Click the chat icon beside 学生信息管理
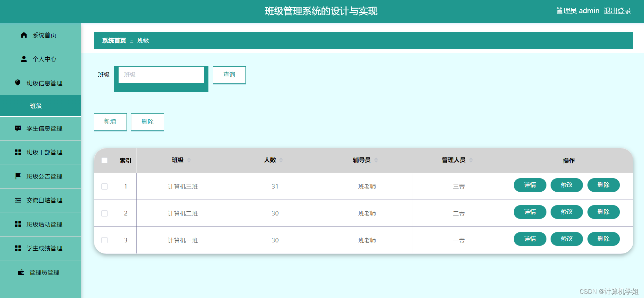The image size is (644, 298). [x=18, y=128]
